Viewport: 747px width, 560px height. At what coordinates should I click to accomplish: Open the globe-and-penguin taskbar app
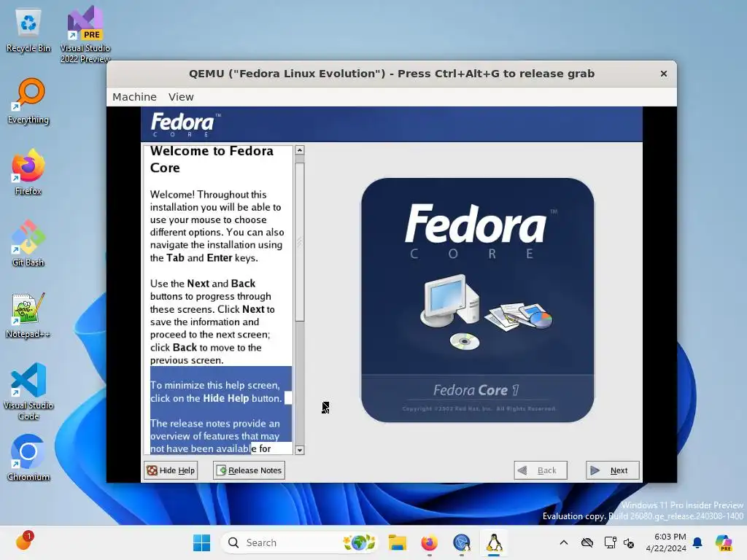462,542
